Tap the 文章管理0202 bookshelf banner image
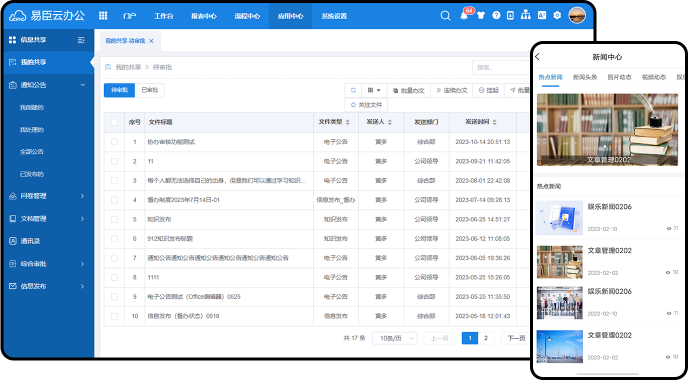 (x=607, y=130)
